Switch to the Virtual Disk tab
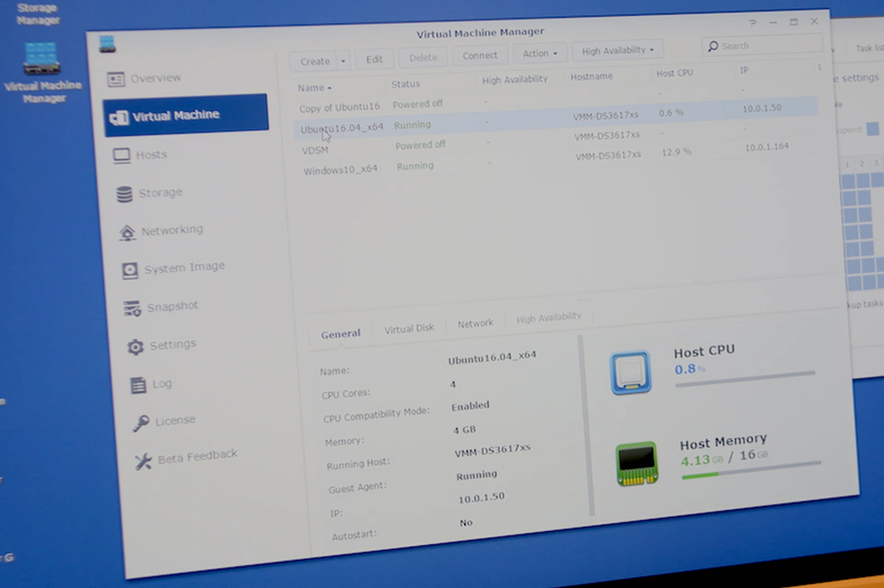The width and height of the screenshot is (884, 588). click(x=409, y=329)
